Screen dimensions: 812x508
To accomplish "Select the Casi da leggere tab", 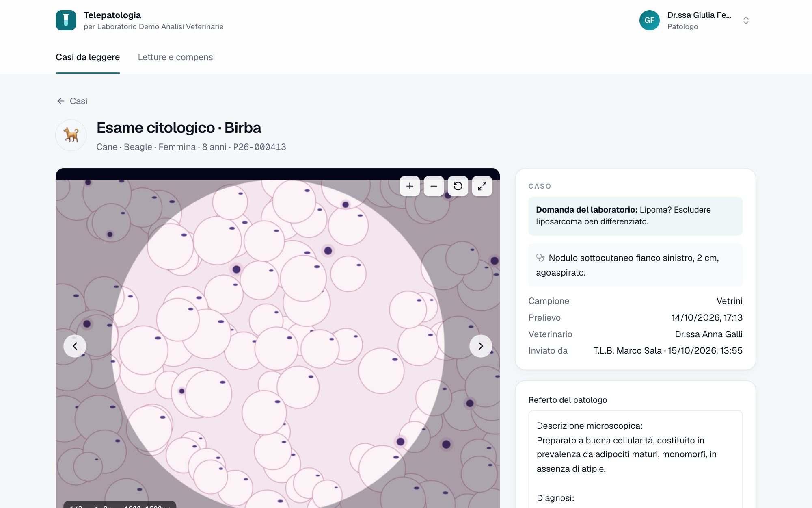I will click(x=88, y=57).
